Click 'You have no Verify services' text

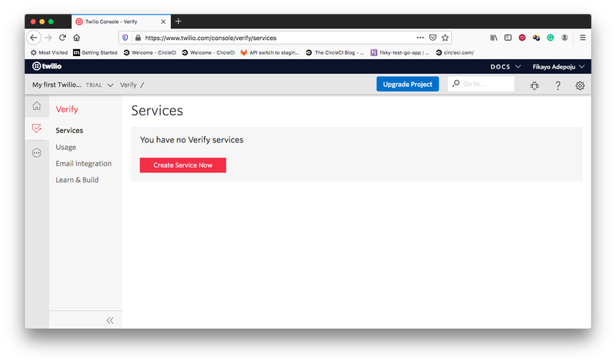(x=192, y=140)
